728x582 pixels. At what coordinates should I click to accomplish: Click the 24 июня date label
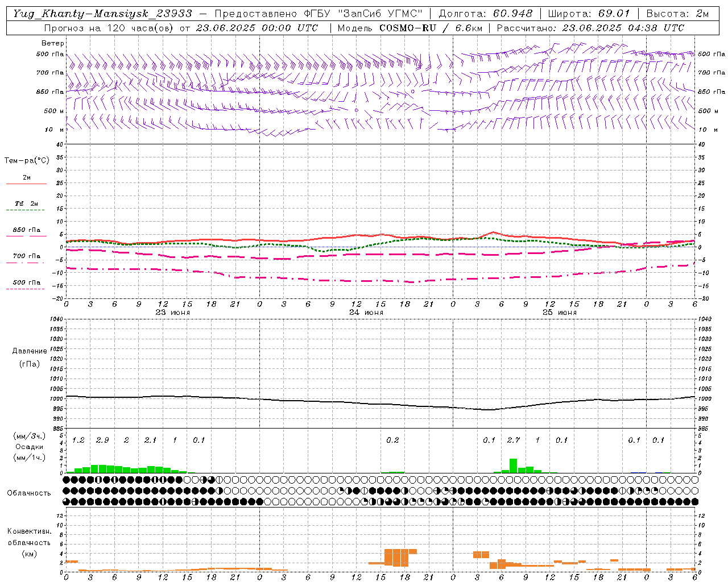click(366, 313)
